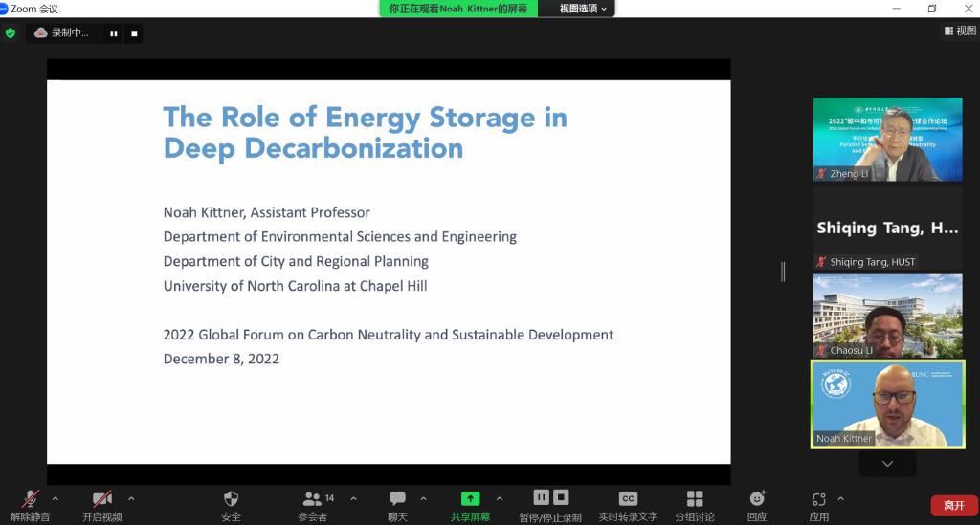Image resolution: width=980 pixels, height=525 pixels.
Task: Stop recording with the top-left stop button
Action: tap(134, 33)
